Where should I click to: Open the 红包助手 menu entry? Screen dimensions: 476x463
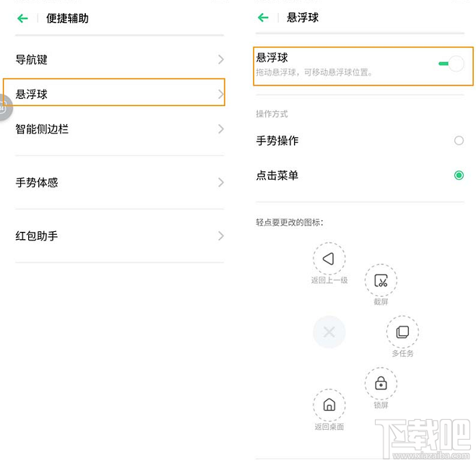[x=120, y=236]
